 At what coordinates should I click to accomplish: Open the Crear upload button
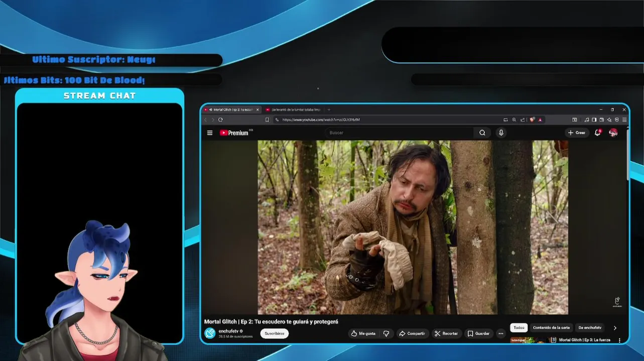(576, 133)
